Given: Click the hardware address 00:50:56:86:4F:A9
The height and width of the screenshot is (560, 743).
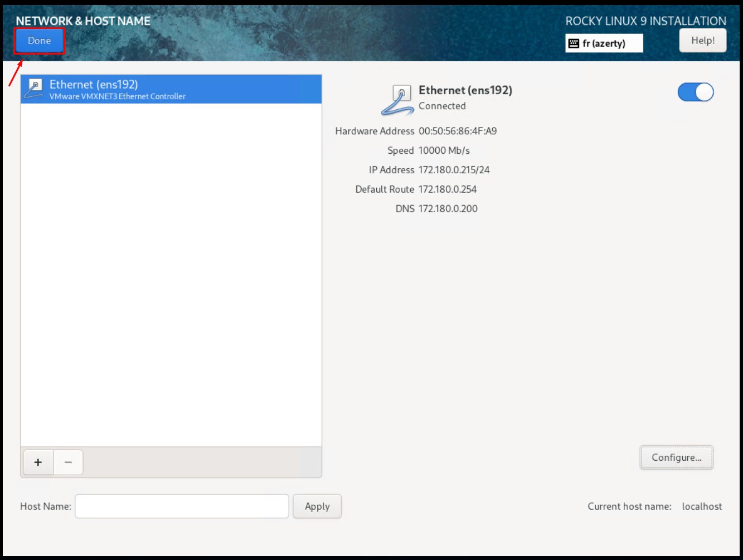Looking at the screenshot, I should click(458, 131).
